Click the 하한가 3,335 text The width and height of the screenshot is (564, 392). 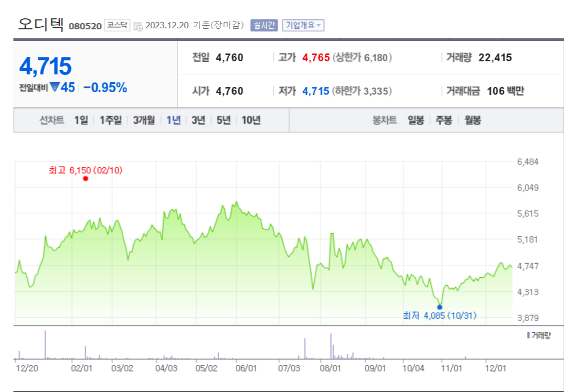362,91
